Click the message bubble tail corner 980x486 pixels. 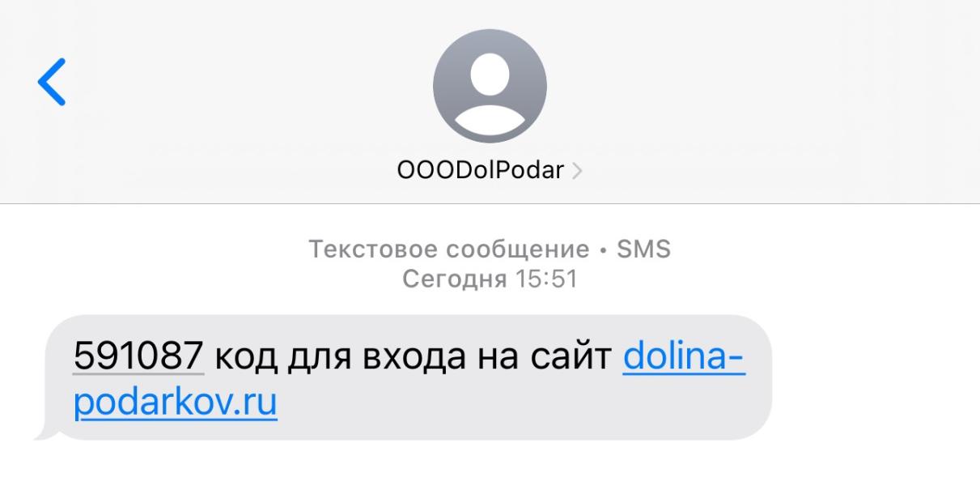coord(45,433)
